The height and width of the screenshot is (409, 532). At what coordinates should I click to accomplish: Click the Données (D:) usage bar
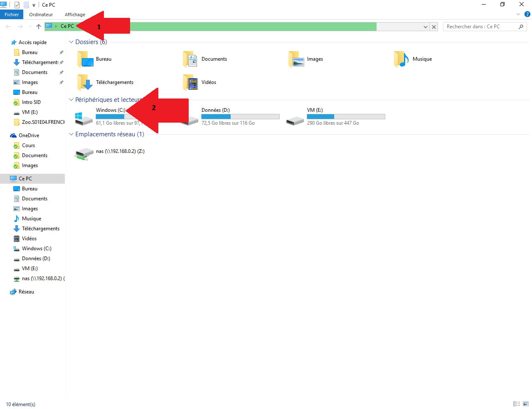[240, 116]
